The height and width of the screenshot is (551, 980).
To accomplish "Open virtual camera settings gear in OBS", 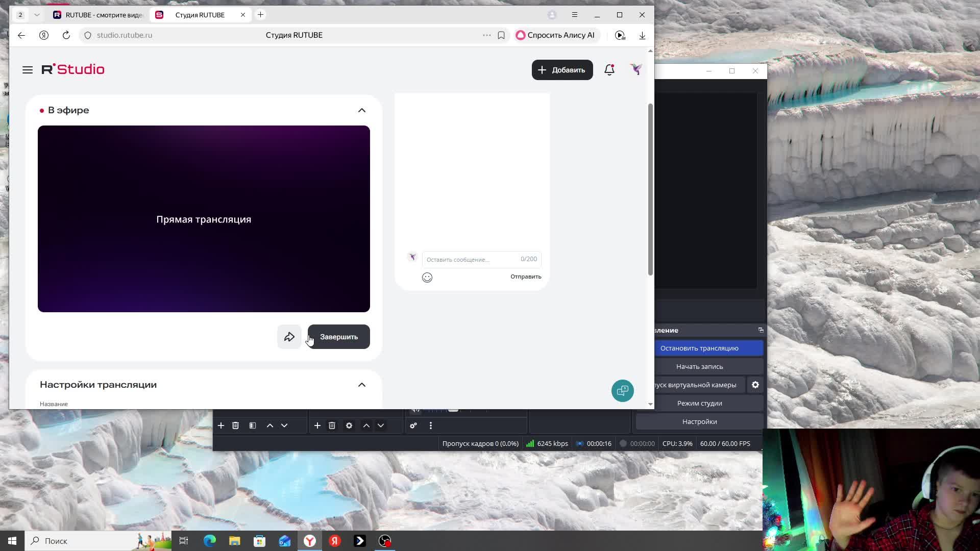I will tap(755, 385).
